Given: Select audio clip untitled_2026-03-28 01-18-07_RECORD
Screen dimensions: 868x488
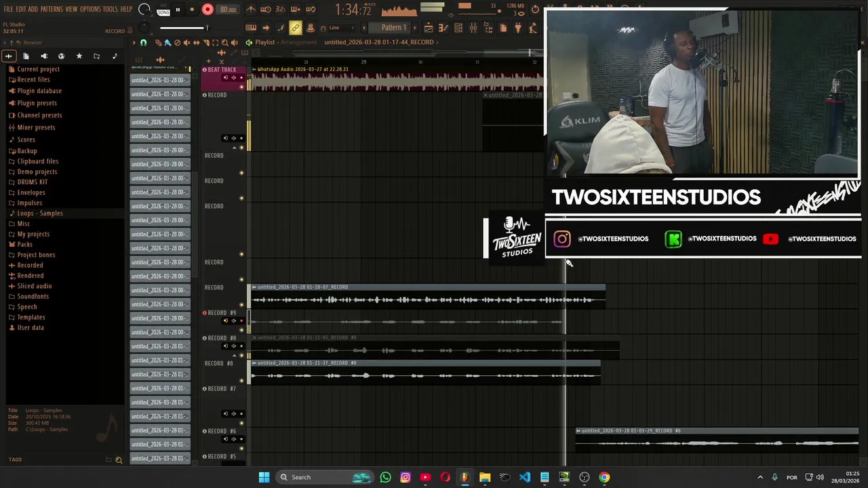Looking at the screenshot, I should [427, 296].
